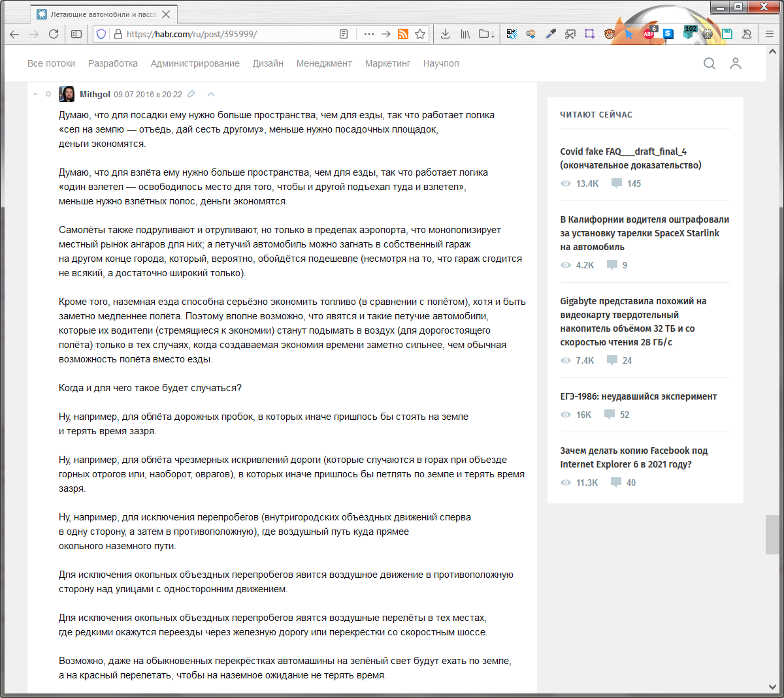Screen dimensions: 784x698
Task: Open the library bookshelf icon
Action: (x=465, y=34)
